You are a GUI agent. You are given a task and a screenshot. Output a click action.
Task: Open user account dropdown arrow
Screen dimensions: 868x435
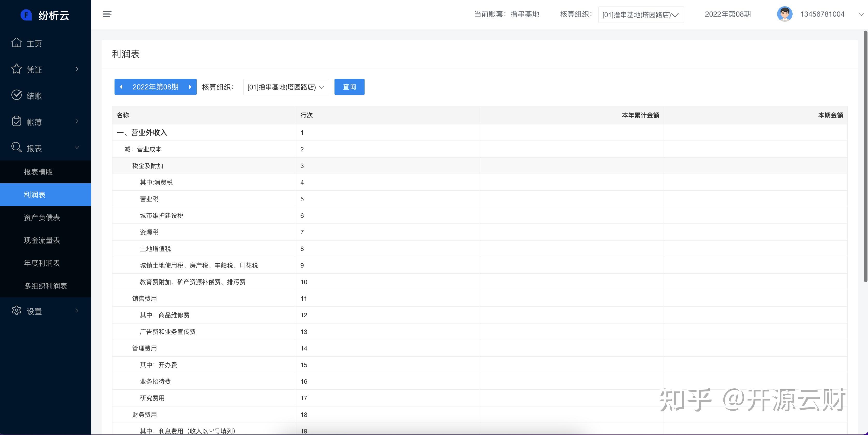coord(861,15)
